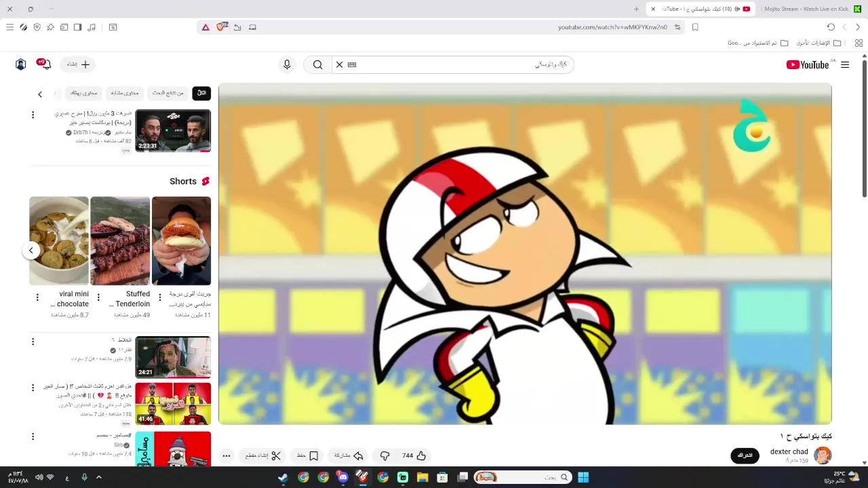Image resolution: width=868 pixels, height=488 pixels.
Task: Open Brave Rewards triangle icon
Action: [x=205, y=27]
